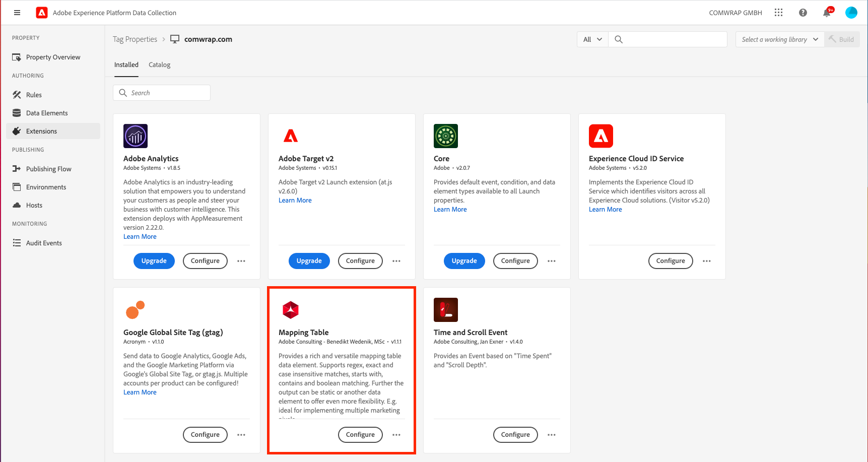Viewport: 868px width, 462px height.
Task: View notifications bell icon
Action: coord(827,13)
